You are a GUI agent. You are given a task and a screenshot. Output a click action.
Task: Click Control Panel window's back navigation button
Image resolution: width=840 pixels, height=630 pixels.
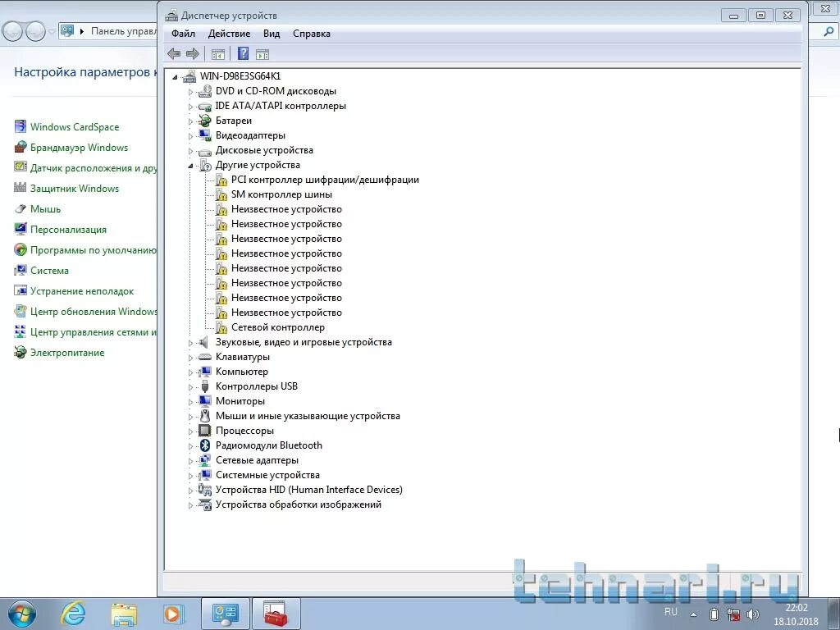[x=13, y=32]
